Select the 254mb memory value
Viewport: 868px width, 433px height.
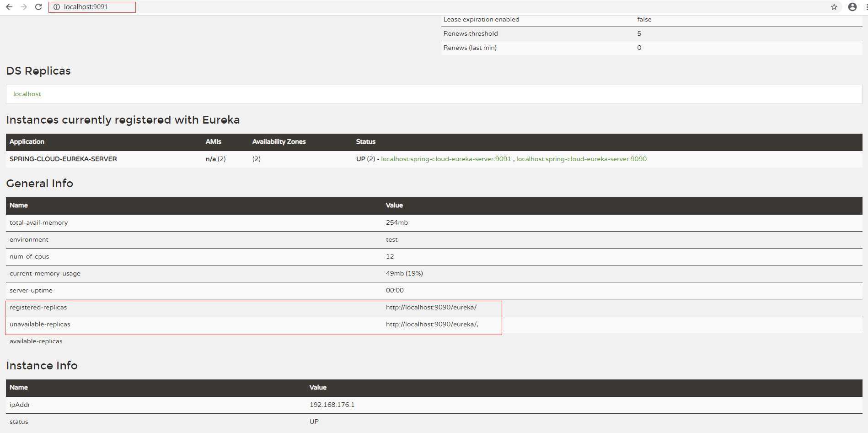[x=397, y=222]
